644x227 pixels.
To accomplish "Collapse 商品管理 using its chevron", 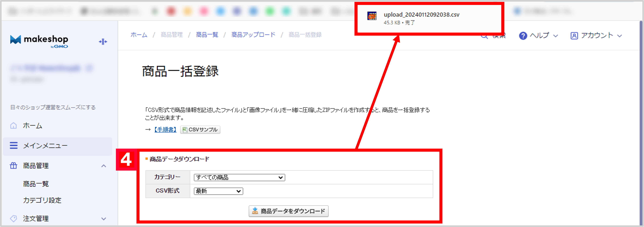I will pyautogui.click(x=103, y=166).
